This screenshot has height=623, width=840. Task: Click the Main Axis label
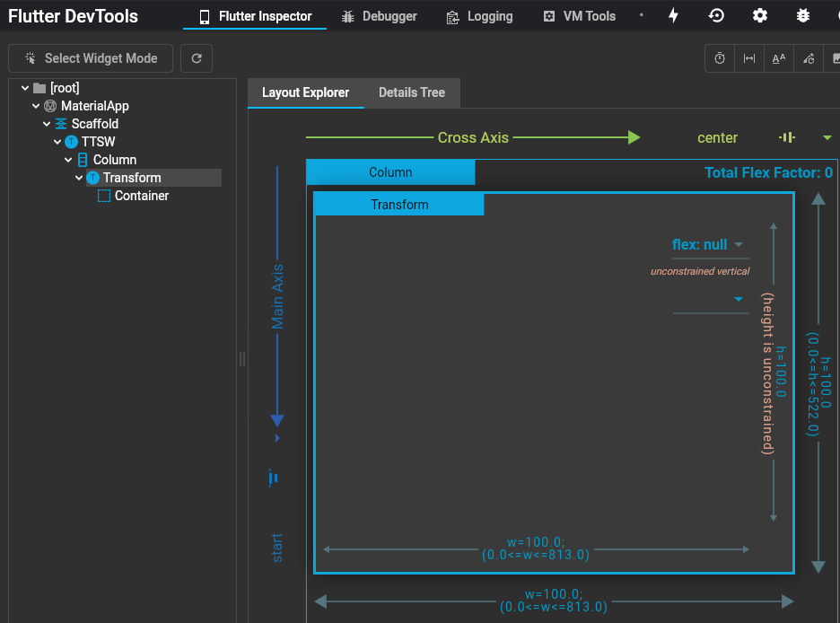(277, 297)
